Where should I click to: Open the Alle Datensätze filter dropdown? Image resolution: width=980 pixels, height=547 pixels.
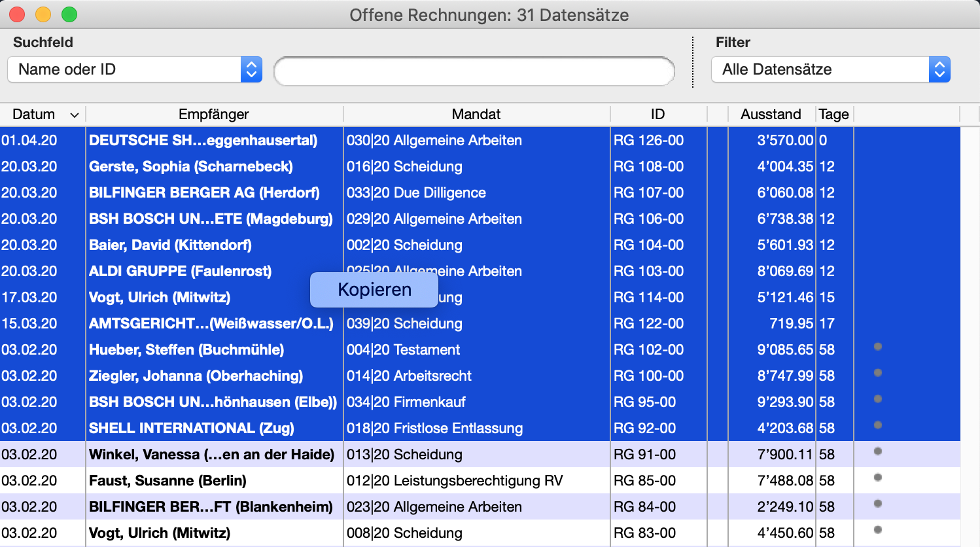tap(831, 69)
